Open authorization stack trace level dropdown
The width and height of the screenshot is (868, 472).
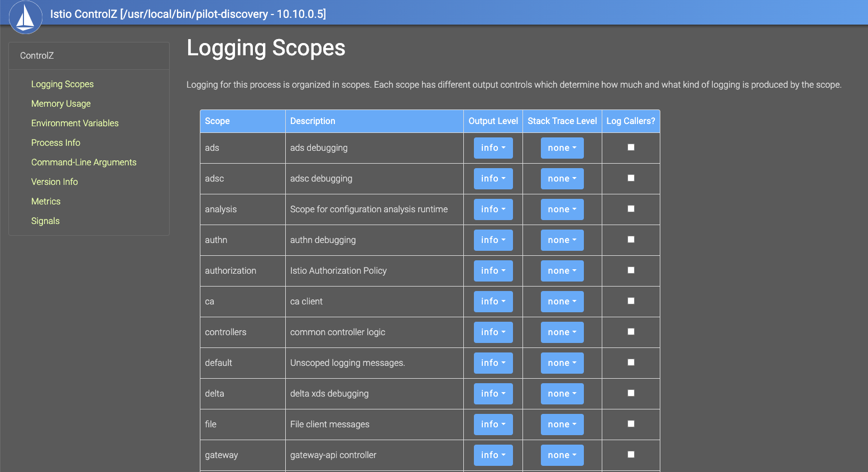tap(562, 271)
